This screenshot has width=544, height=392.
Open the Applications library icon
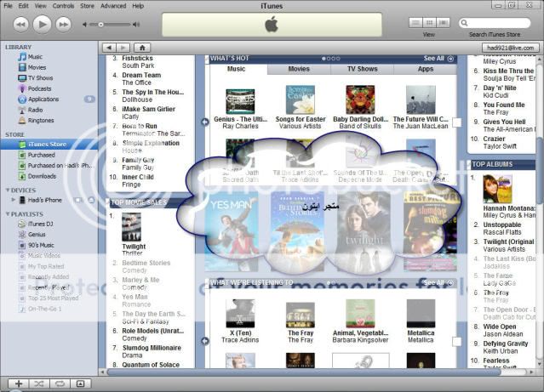22,99
